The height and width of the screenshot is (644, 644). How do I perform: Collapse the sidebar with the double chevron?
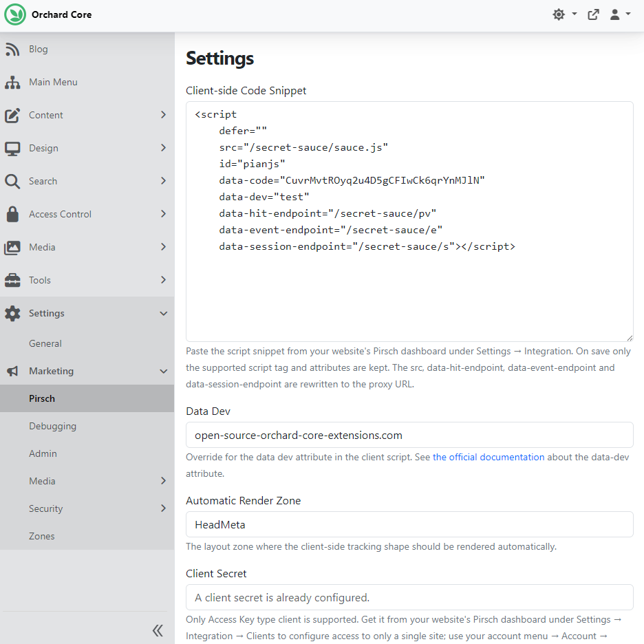[x=158, y=630]
